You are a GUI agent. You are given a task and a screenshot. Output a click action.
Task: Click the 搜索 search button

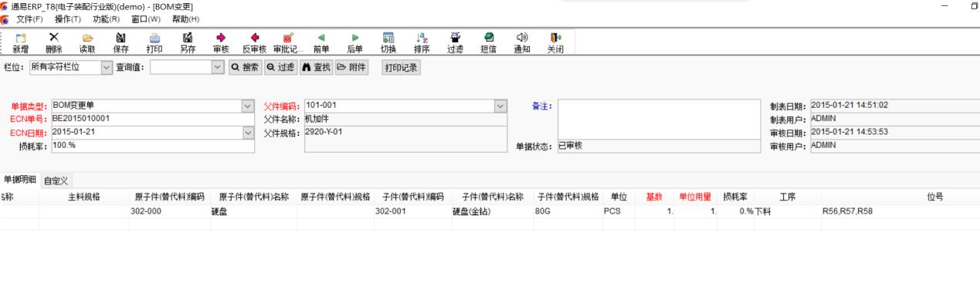(x=246, y=67)
